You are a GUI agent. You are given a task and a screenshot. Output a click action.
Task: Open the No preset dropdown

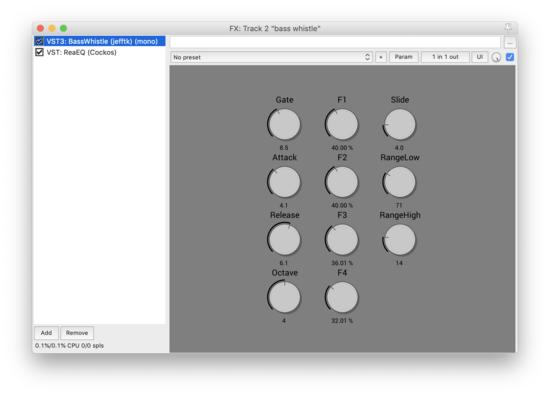(x=271, y=57)
